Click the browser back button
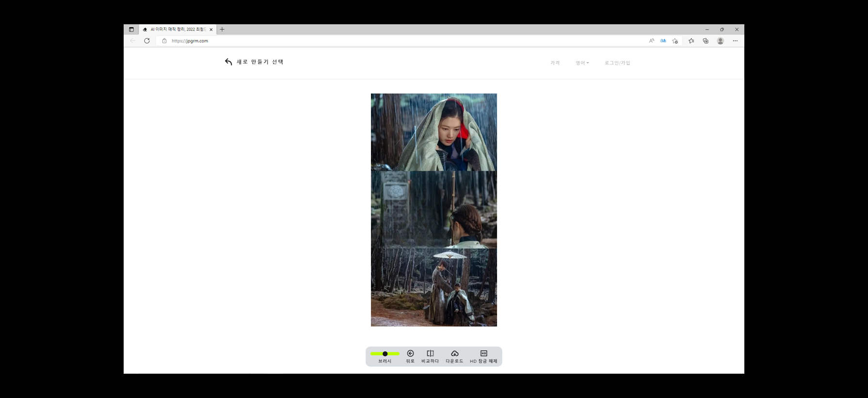This screenshot has height=398, width=868. click(x=132, y=41)
